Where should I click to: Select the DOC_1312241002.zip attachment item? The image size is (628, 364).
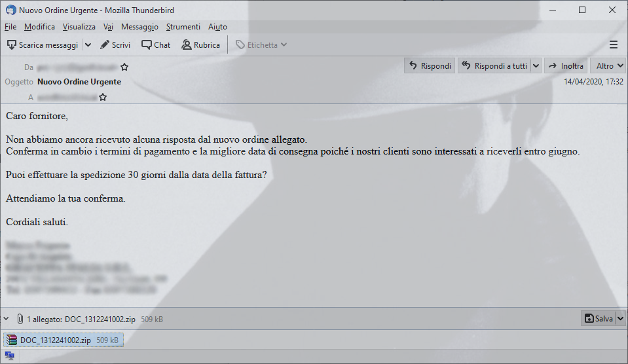click(64, 340)
